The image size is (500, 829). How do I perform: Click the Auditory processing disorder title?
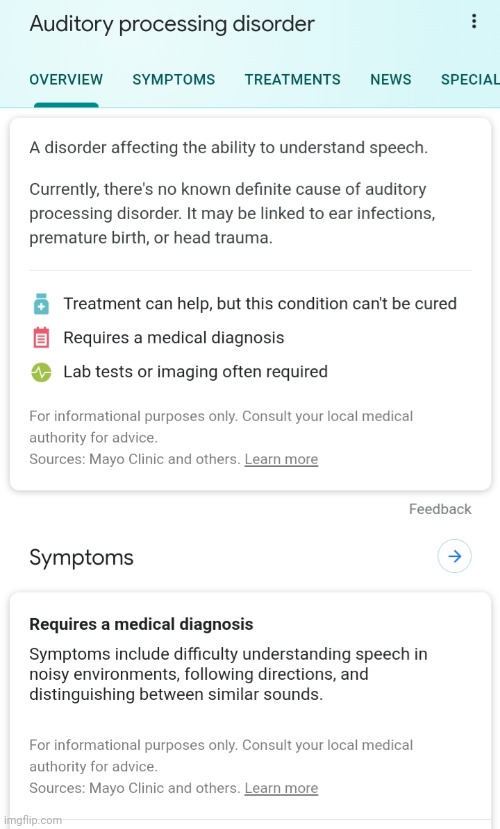point(172,24)
